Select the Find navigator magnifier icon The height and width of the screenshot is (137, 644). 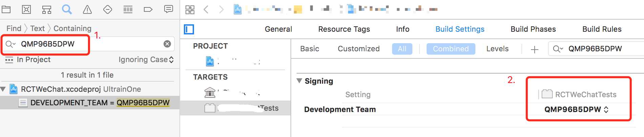tap(67, 9)
